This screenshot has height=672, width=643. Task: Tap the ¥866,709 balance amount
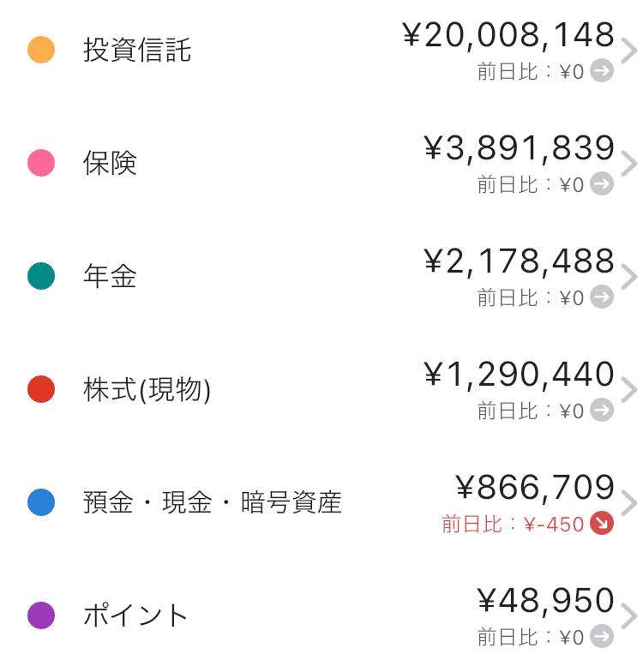coord(535,489)
